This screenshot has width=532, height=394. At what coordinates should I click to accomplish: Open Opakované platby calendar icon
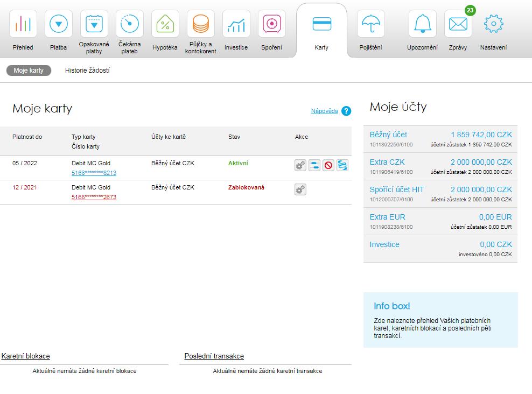pyautogui.click(x=94, y=24)
